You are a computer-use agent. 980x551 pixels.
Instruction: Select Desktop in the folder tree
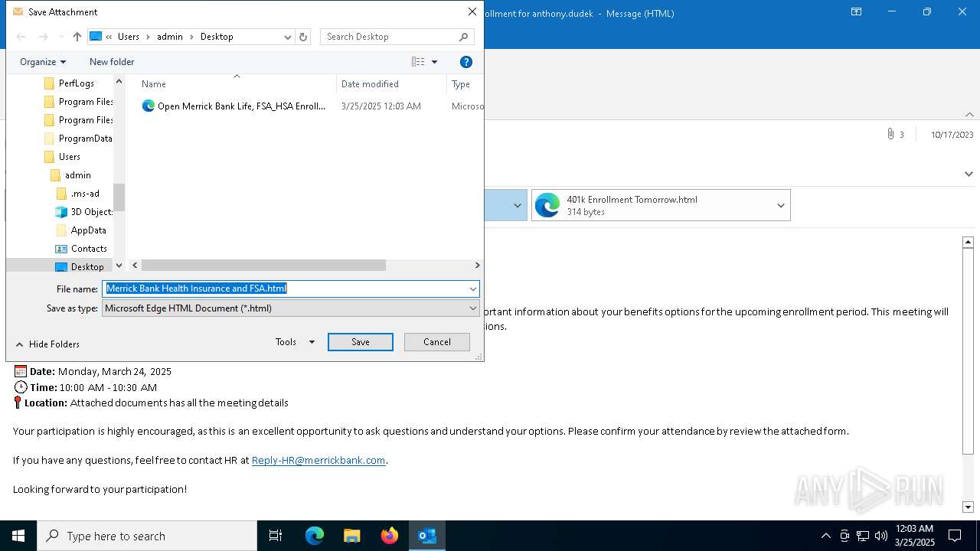point(87,267)
